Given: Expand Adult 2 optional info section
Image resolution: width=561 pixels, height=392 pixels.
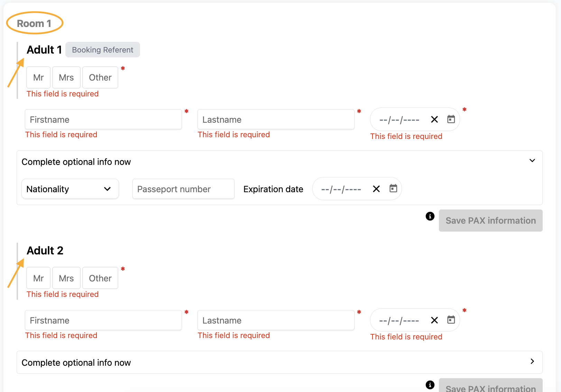Looking at the screenshot, I should pyautogui.click(x=532, y=362).
